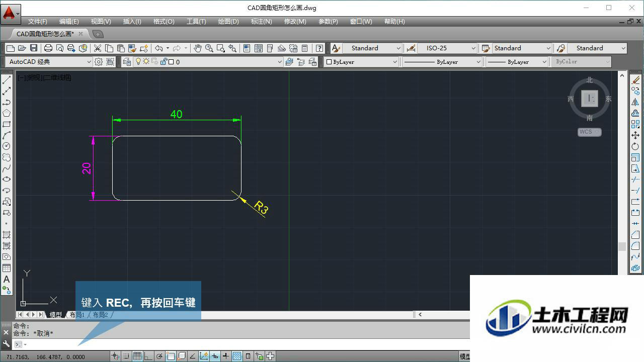Open the 文件(F) menu
Image resolution: width=644 pixels, height=362 pixels.
tap(38, 22)
